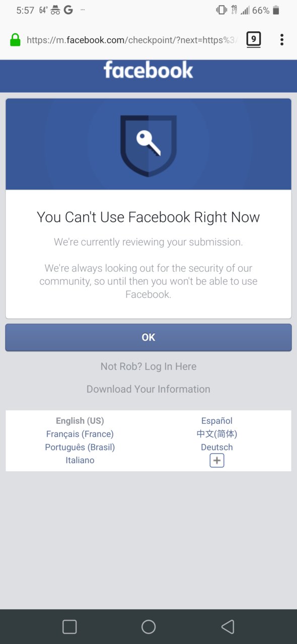
Task: Click the OK button
Action: [148, 337]
